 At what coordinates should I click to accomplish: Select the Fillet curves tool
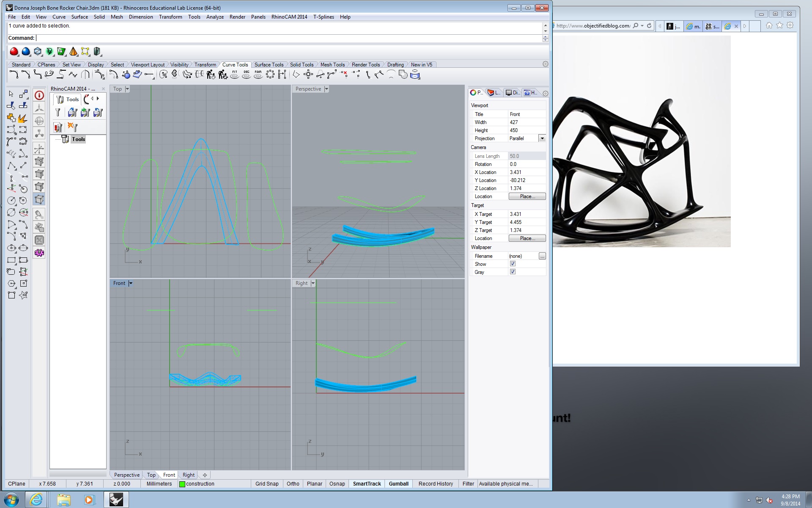(x=14, y=75)
